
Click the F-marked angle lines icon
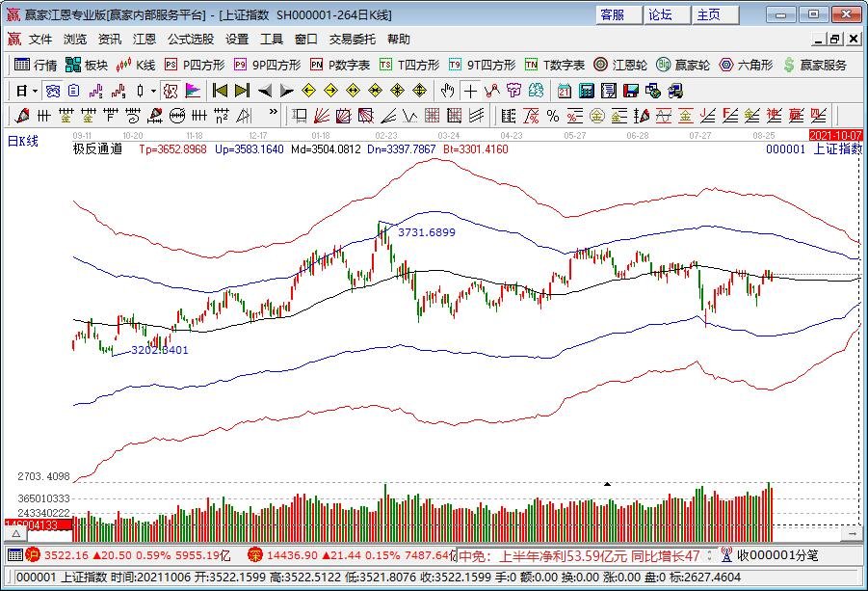729,115
